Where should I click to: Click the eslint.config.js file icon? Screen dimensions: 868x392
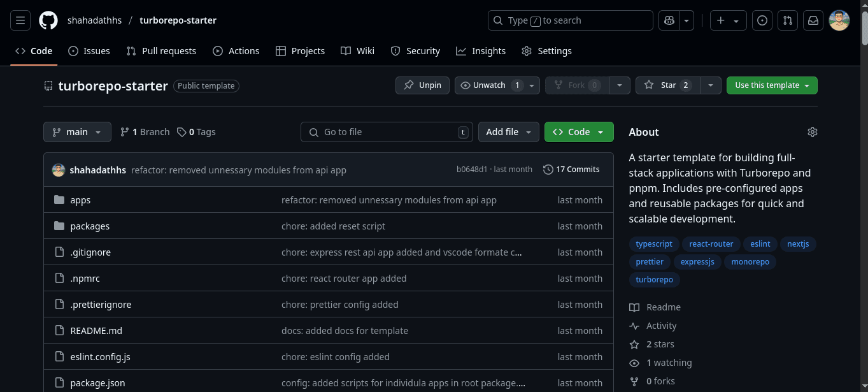(x=59, y=357)
